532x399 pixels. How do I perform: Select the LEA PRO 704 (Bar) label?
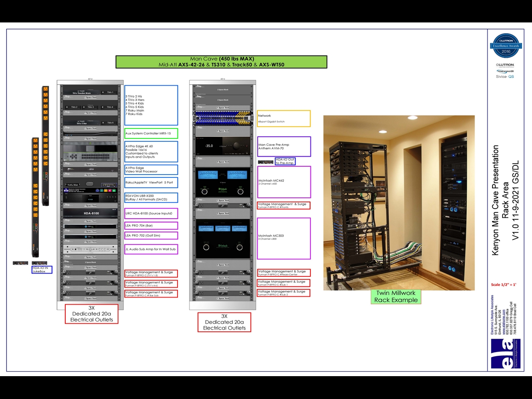coord(151,225)
